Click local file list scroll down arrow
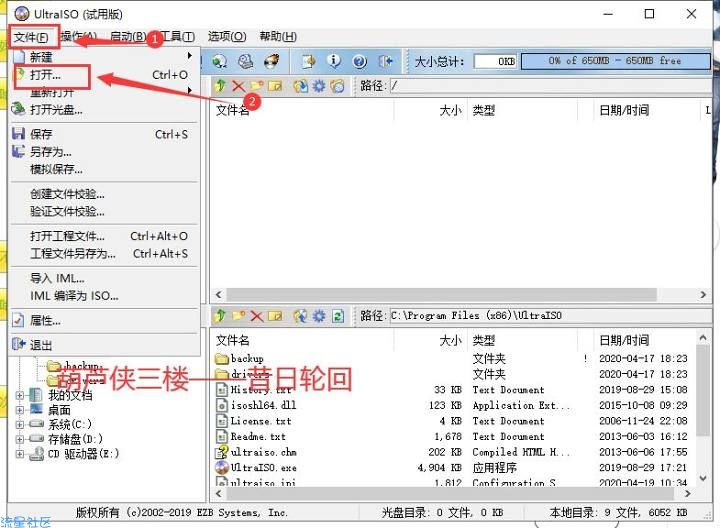720x528 pixels. click(x=703, y=478)
